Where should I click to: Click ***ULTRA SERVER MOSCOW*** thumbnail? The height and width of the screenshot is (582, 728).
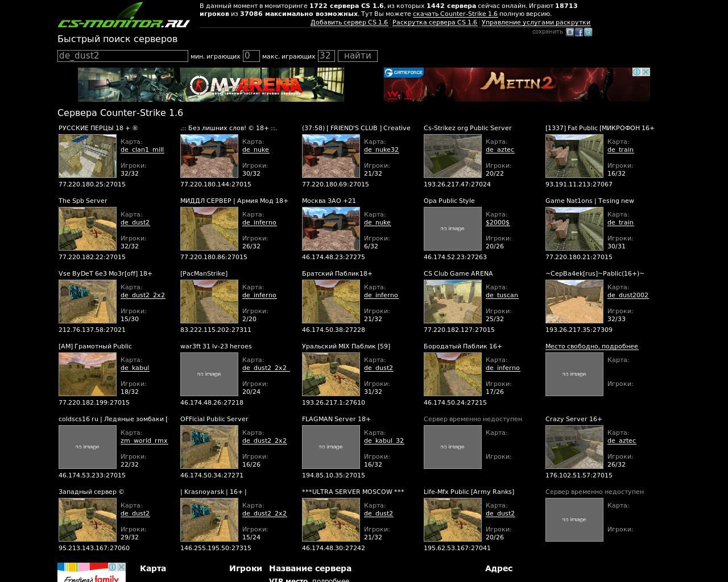coord(331,519)
